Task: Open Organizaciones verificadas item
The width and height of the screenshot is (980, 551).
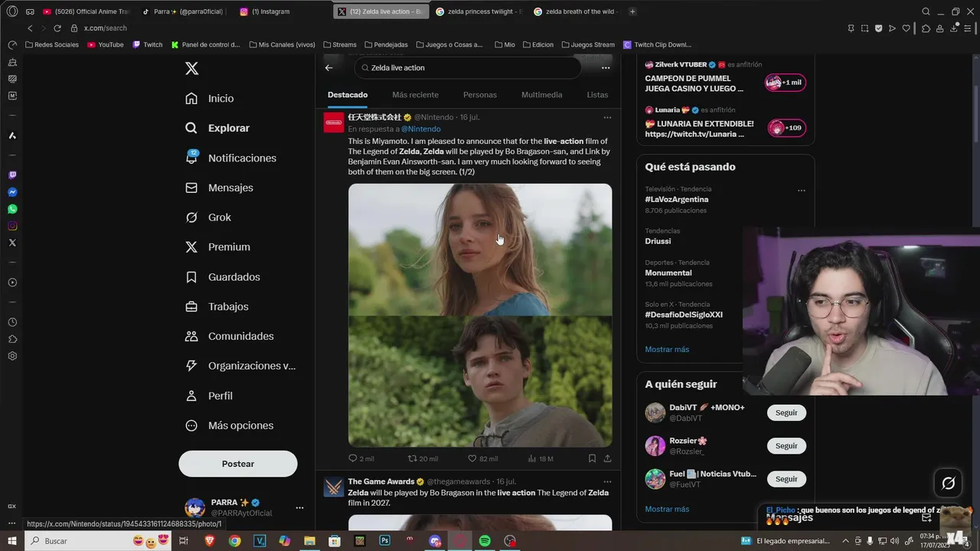Action: tap(240, 366)
